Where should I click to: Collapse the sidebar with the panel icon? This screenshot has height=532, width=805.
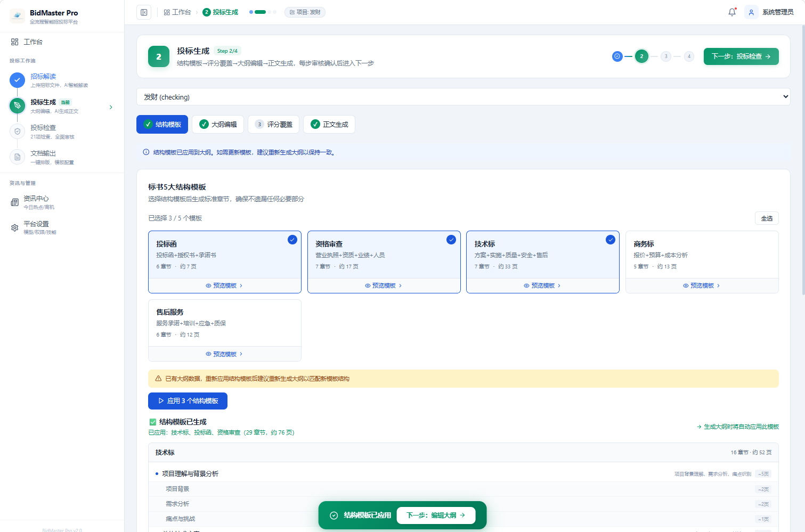coord(144,12)
